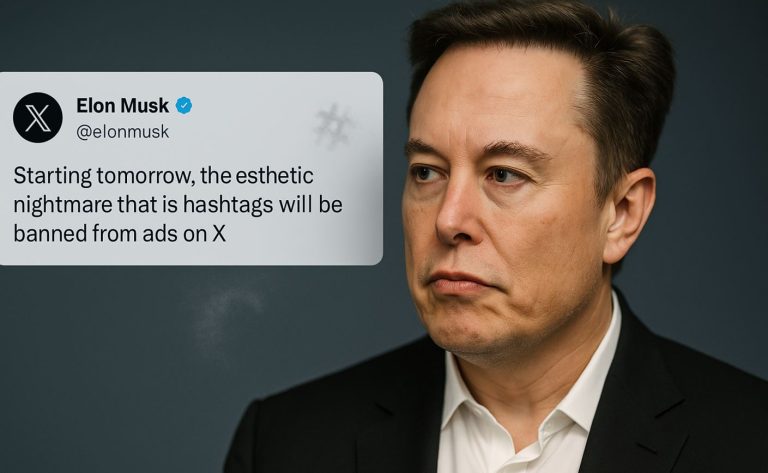Screen dimensions: 768x473
Task: Click the letter X ending the tweet
Action: 219,234
